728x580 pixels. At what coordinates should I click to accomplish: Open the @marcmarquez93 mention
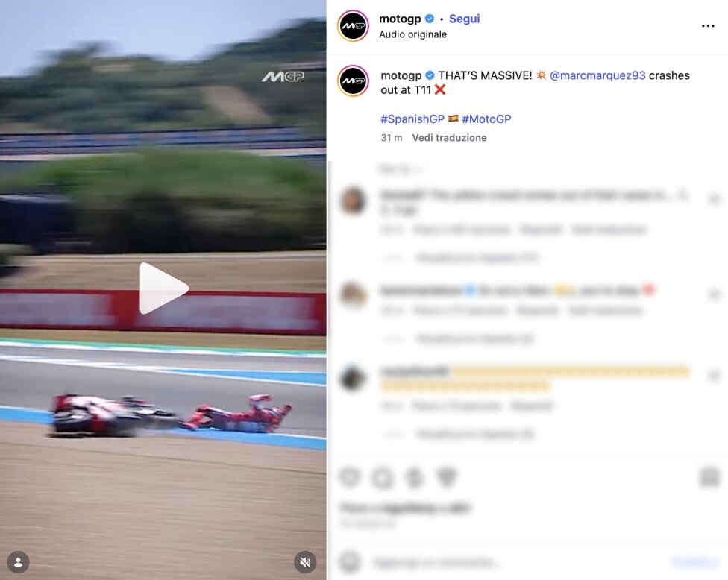[x=597, y=75]
